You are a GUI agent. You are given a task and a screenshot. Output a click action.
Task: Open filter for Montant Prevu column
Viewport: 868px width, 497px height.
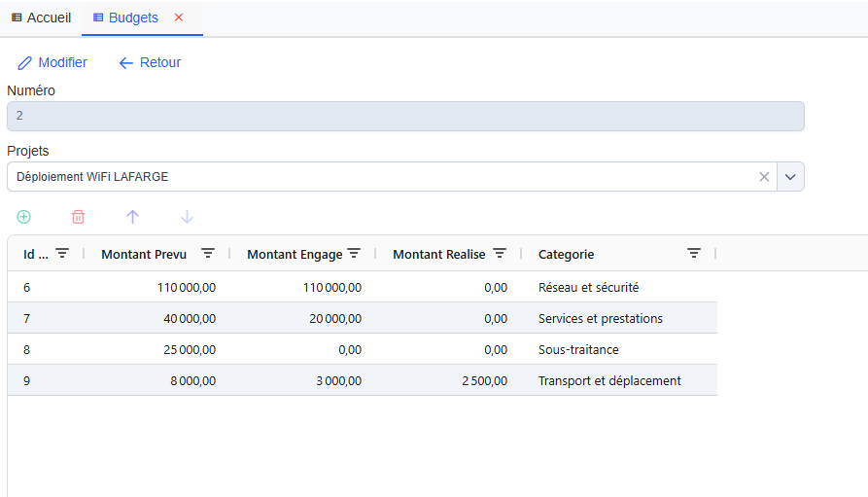[208, 253]
